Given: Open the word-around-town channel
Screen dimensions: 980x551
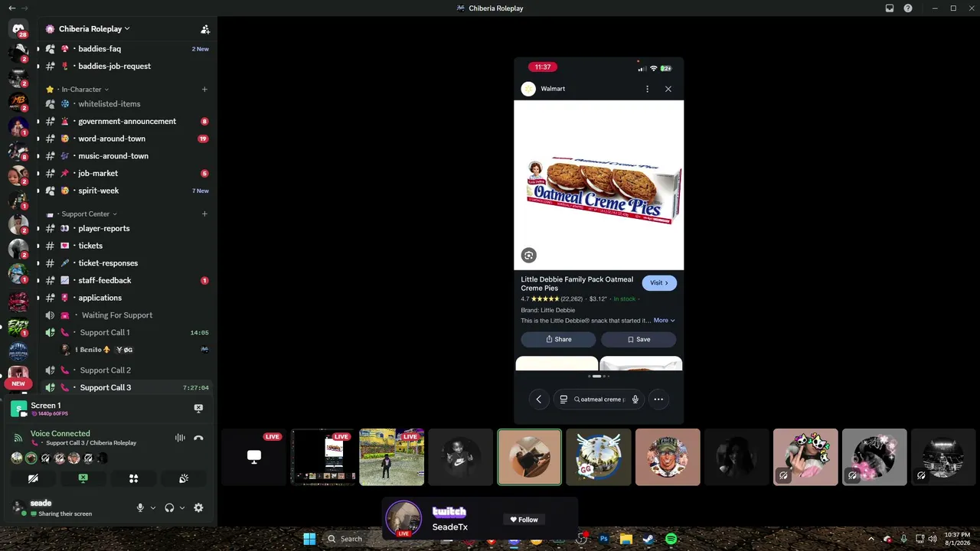Looking at the screenshot, I should coord(126,139).
